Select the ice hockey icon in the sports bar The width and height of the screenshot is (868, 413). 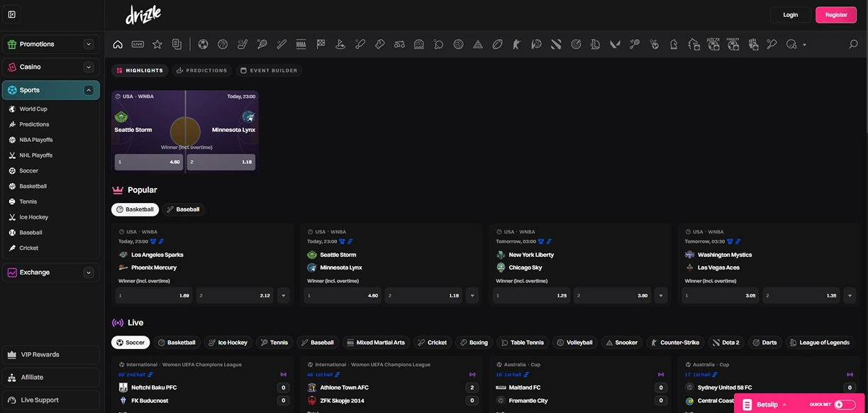pyautogui.click(x=243, y=44)
